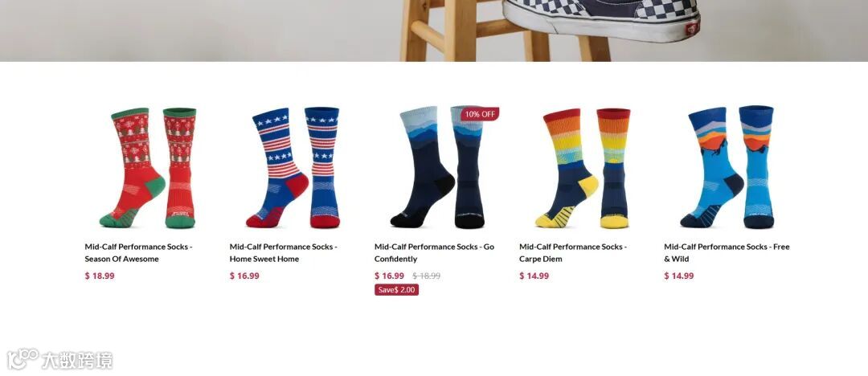Open the Carpe Diem socks image
868x376 pixels.
coord(583,168)
